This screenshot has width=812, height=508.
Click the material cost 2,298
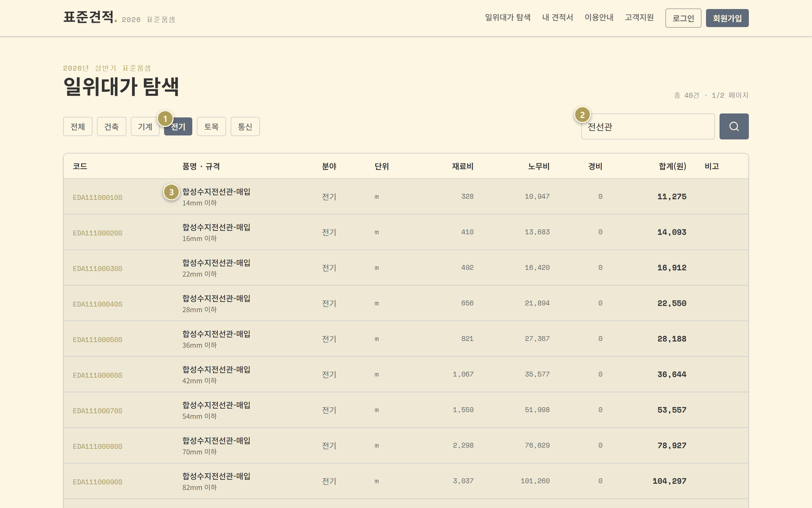click(463, 446)
